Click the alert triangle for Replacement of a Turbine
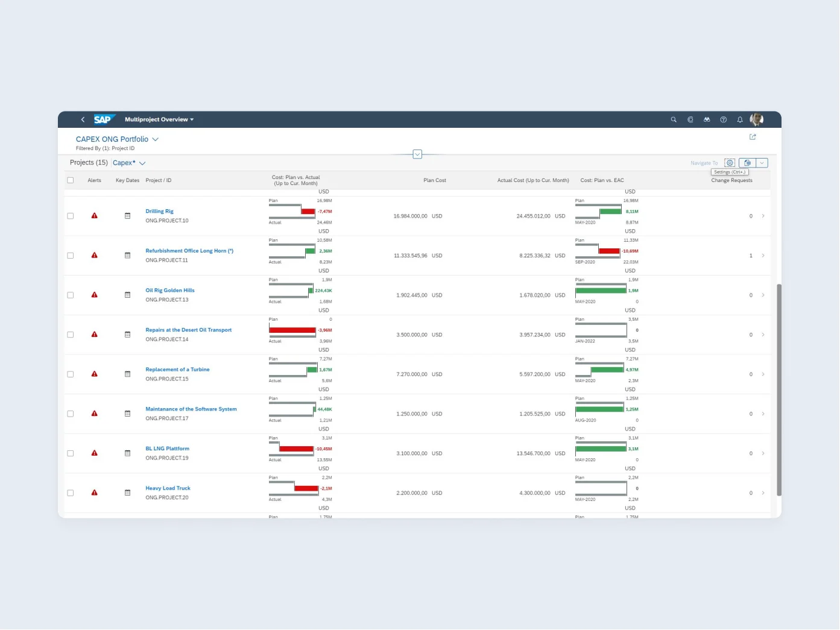This screenshot has width=840, height=630. point(95,374)
